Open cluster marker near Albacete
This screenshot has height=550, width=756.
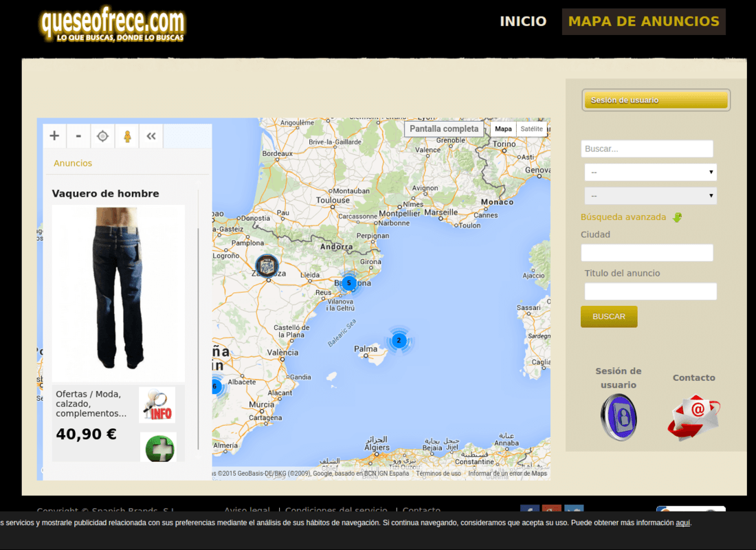(216, 386)
